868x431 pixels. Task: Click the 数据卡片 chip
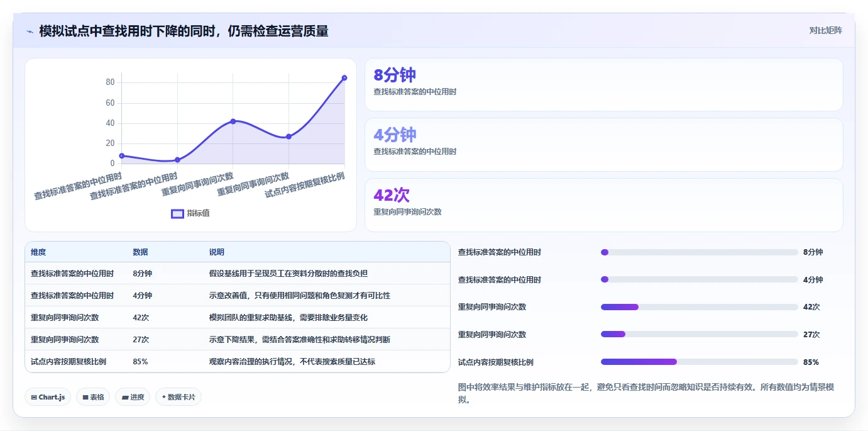[179, 397]
